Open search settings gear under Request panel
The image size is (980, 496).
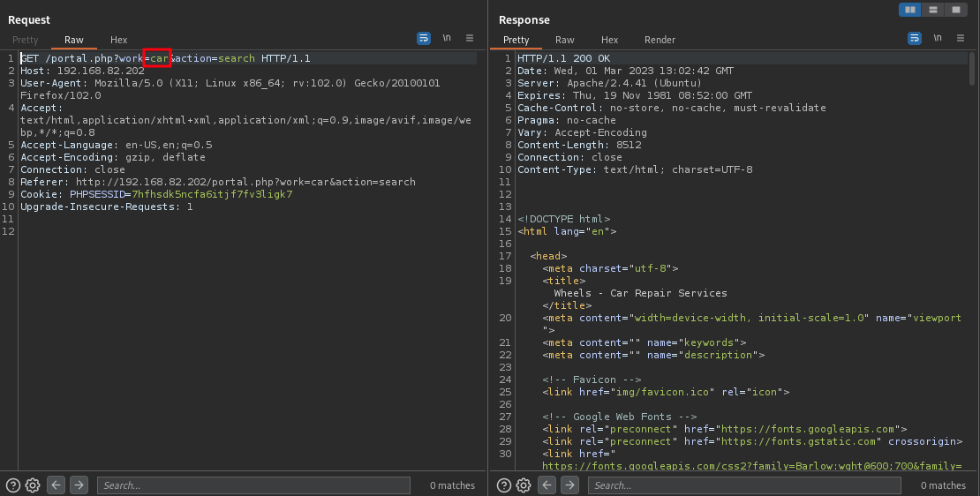click(x=34, y=485)
